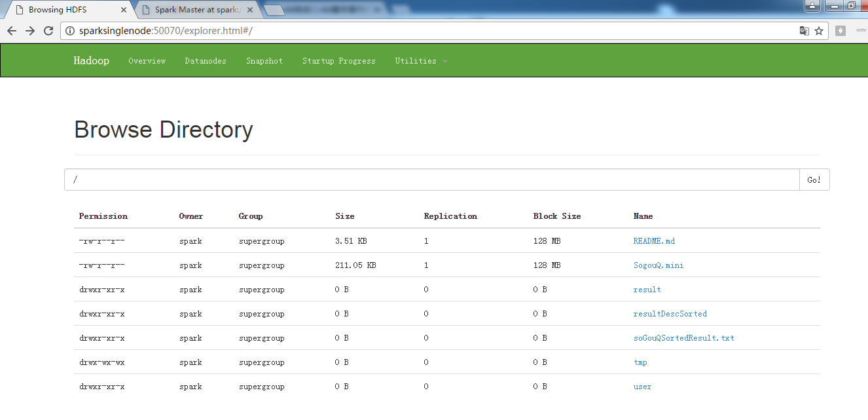The height and width of the screenshot is (420, 868).
Task: Click the Name column header
Action: point(643,216)
